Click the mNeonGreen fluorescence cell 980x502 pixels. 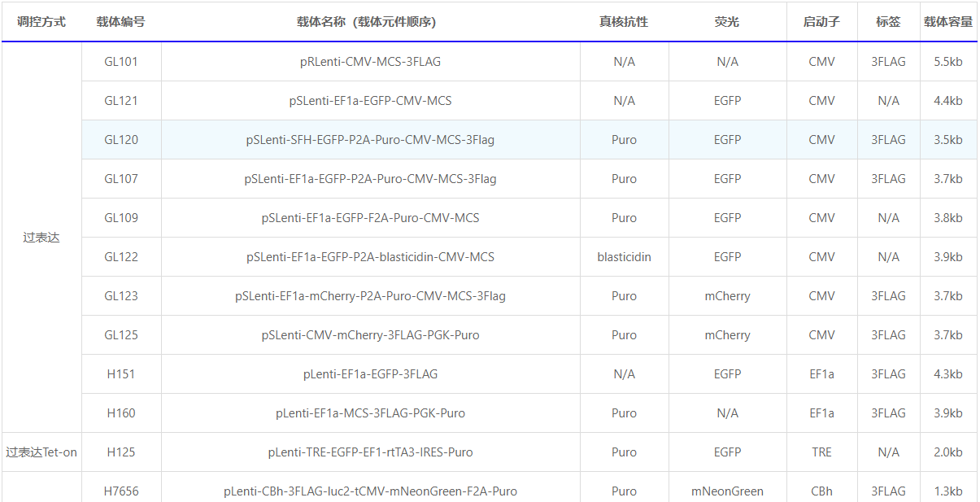[x=727, y=491]
